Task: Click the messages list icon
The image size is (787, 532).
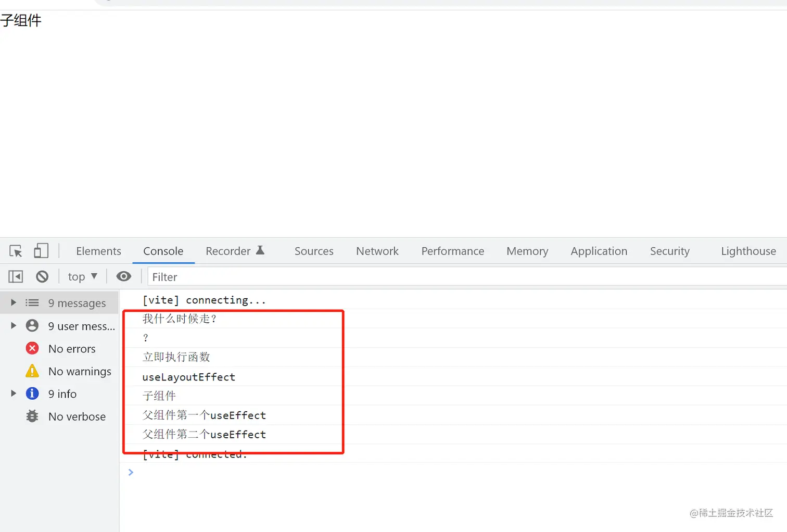Action: (x=32, y=302)
